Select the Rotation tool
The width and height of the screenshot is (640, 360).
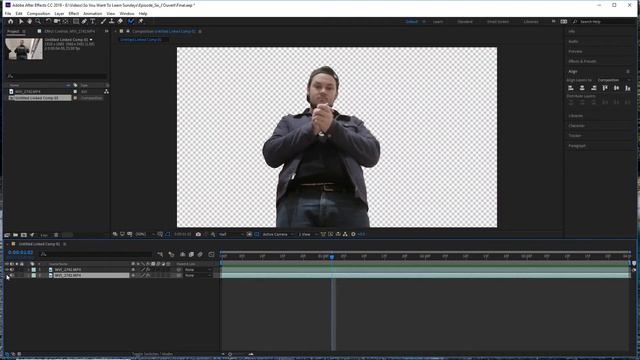(48, 21)
